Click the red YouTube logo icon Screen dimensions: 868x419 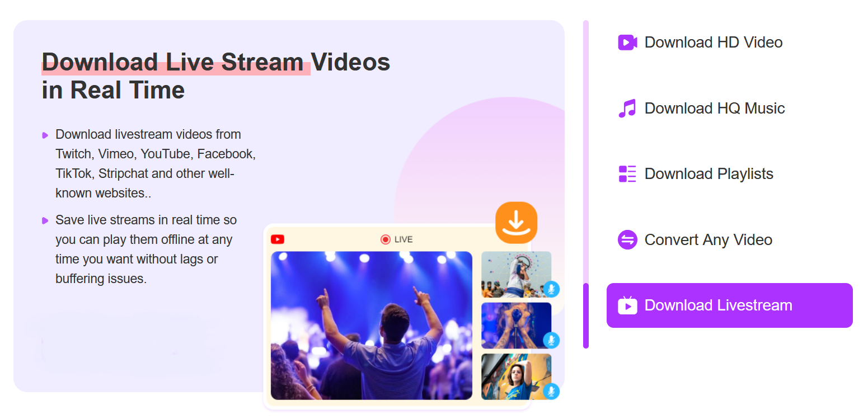(x=278, y=239)
